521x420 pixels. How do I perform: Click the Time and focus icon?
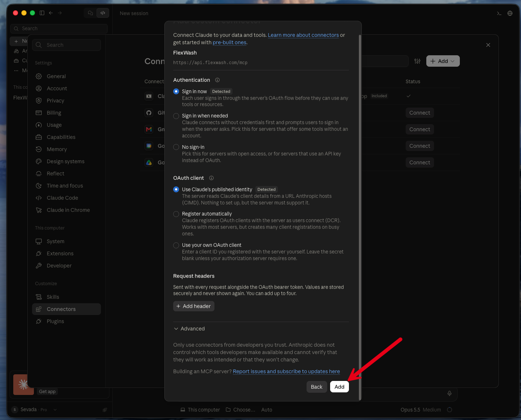coord(39,186)
